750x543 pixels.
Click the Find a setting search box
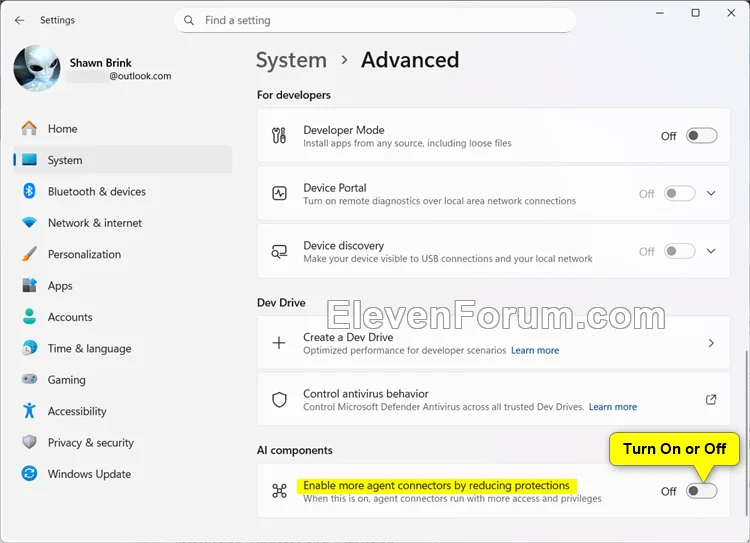pyautogui.click(x=375, y=21)
